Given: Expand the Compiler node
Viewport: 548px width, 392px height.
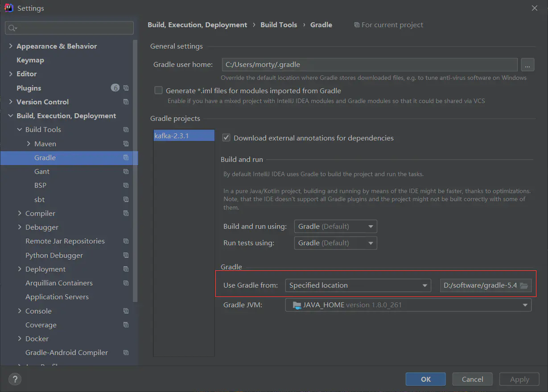Looking at the screenshot, I should (x=20, y=213).
